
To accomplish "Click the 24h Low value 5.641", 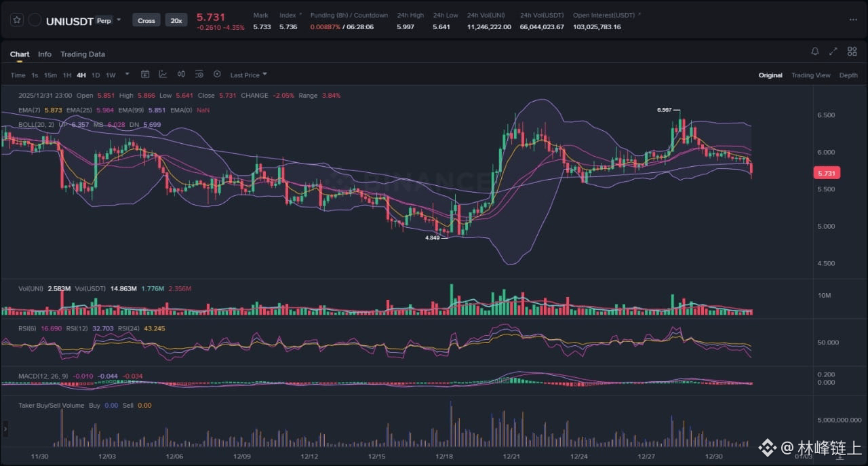I will click(x=441, y=27).
